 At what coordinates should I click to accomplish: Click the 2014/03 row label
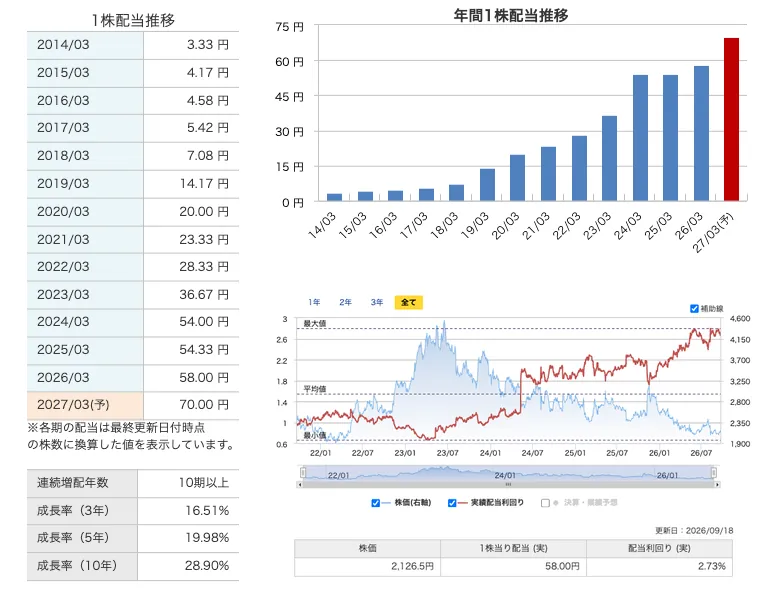63,45
